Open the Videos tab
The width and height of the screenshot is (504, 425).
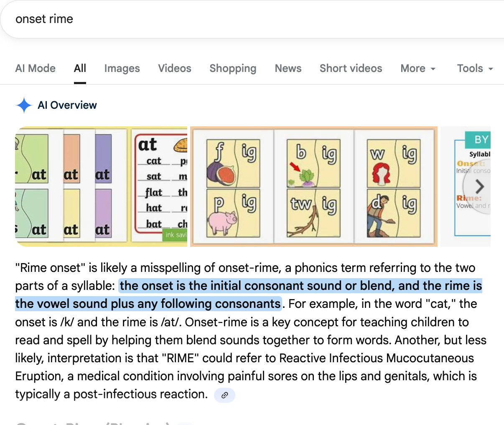(x=175, y=69)
